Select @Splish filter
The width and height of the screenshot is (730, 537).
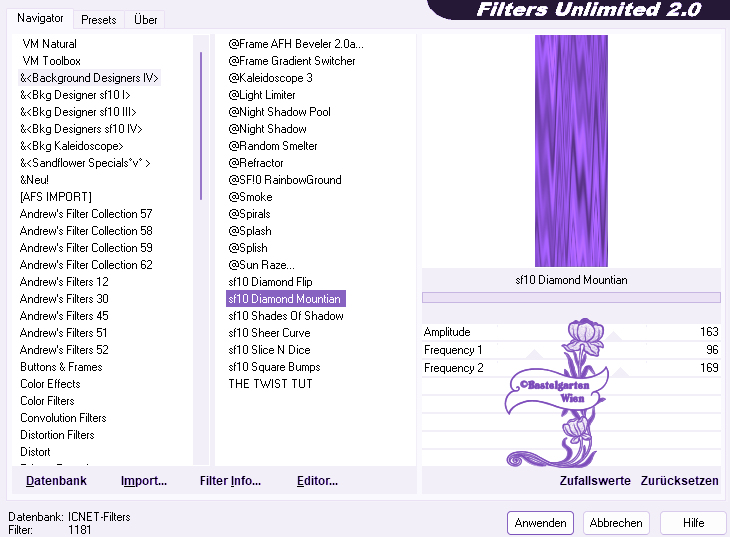(248, 248)
